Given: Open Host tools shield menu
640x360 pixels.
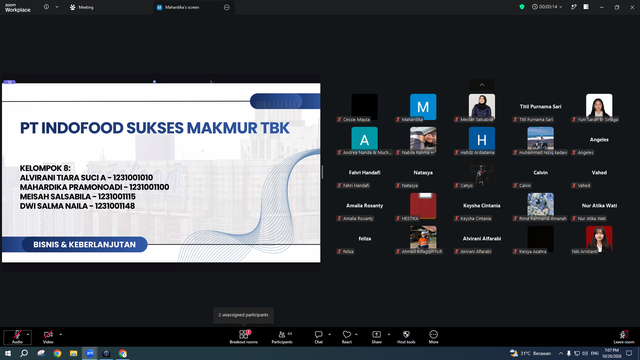Looking at the screenshot, I should tap(406, 337).
